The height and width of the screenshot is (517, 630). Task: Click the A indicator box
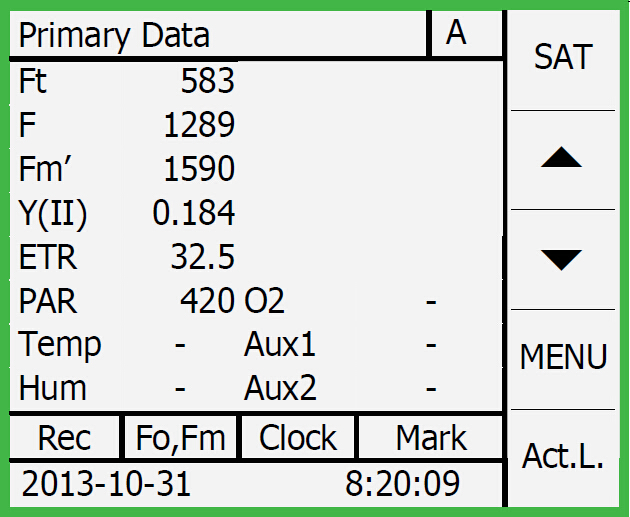[456, 33]
